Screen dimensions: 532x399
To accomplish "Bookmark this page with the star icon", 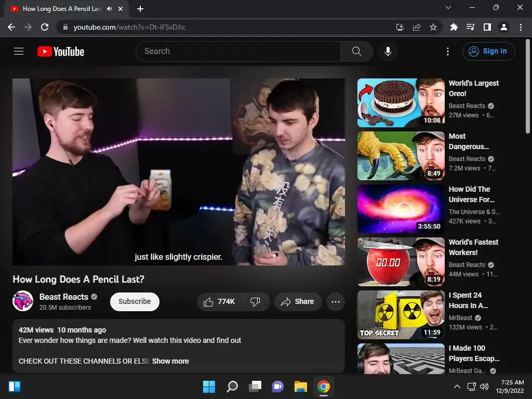I will tap(433, 27).
